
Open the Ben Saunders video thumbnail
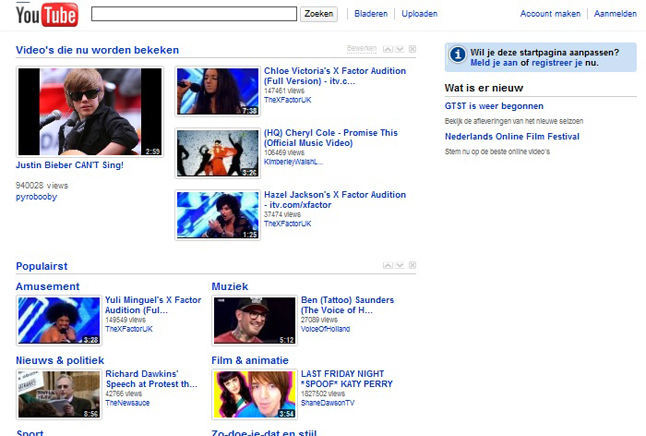coord(255,320)
